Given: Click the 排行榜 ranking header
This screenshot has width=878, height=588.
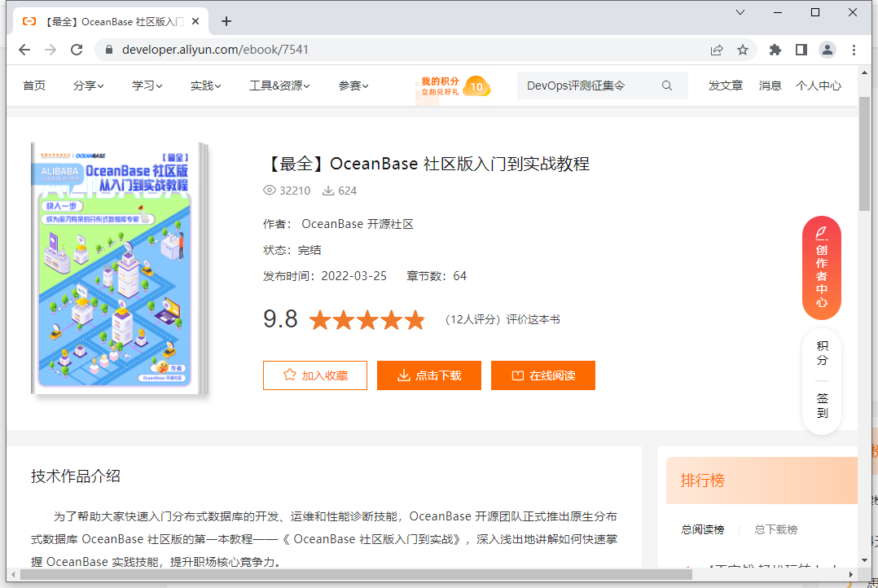Looking at the screenshot, I should click(703, 480).
